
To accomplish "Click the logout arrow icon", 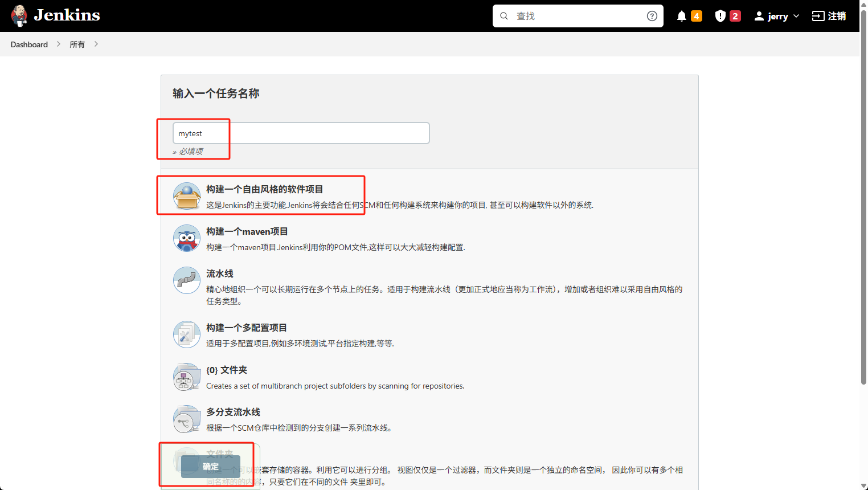I will pos(818,16).
